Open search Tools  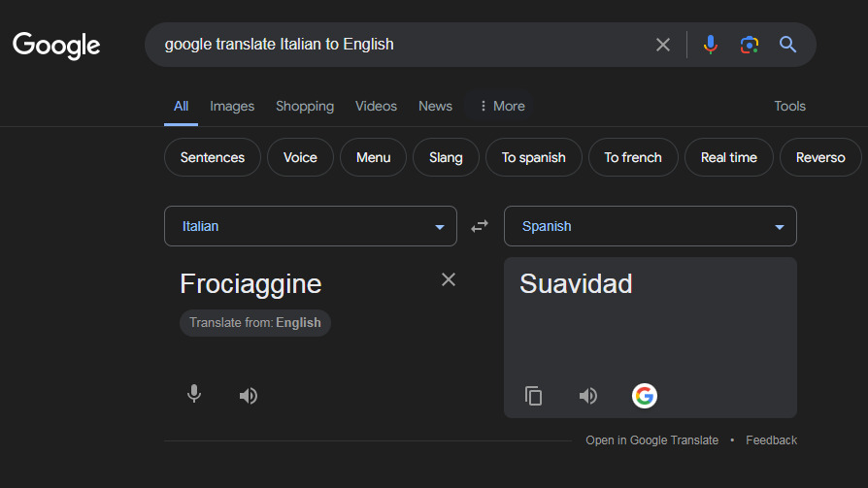point(789,106)
